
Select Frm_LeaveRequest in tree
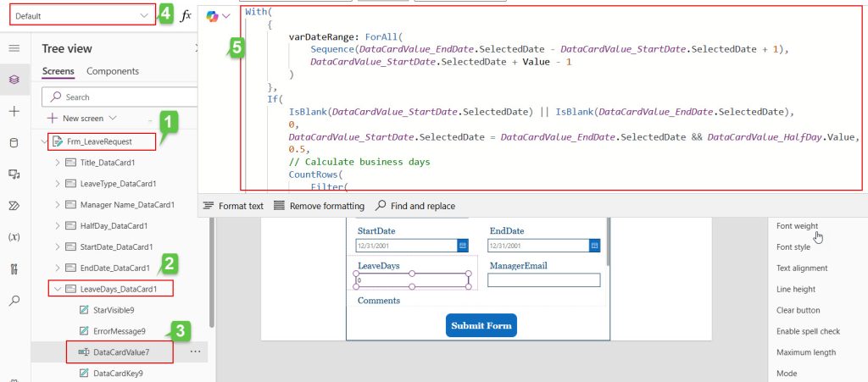[x=100, y=141]
